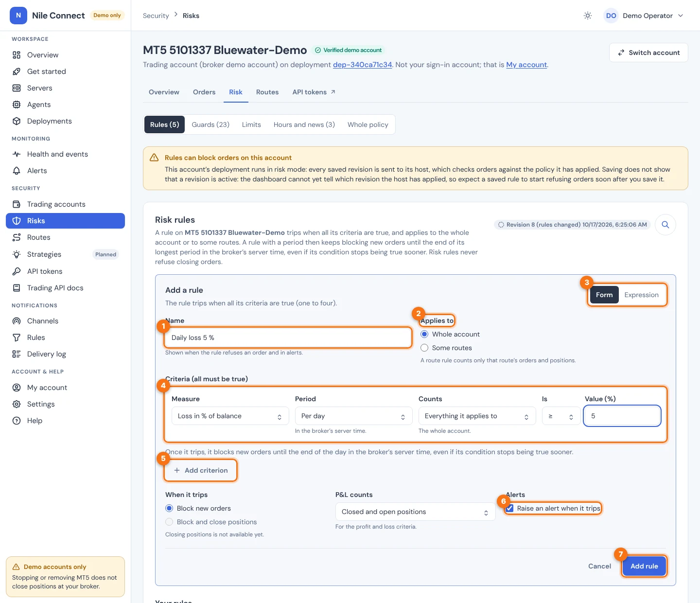Open the Routes tab of the account
The image size is (700, 603).
(267, 92)
